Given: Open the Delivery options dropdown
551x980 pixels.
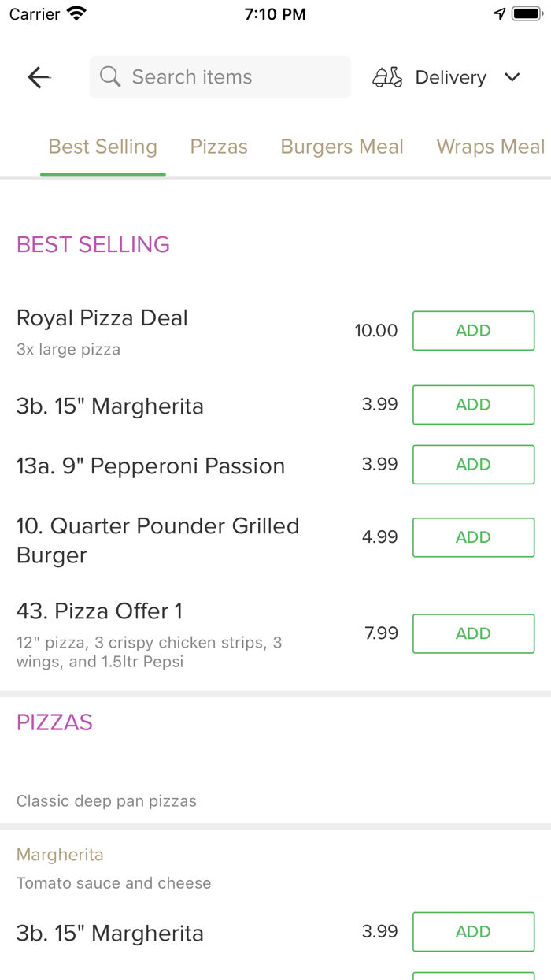Looking at the screenshot, I should coord(449,76).
